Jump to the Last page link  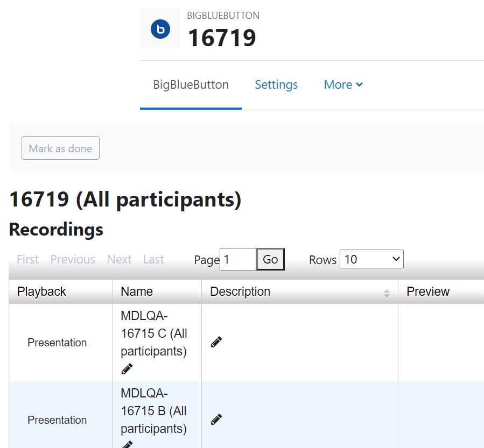point(153,259)
